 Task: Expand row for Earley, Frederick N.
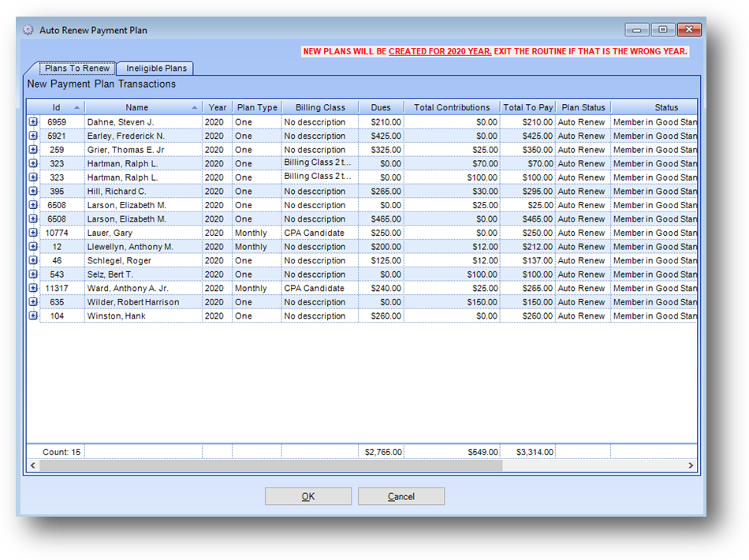[x=33, y=136]
